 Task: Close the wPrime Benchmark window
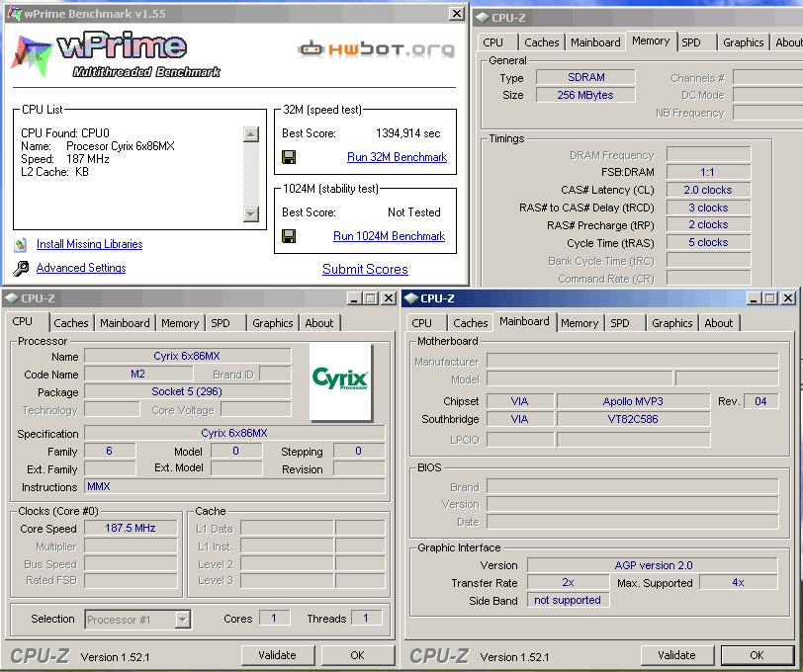[x=456, y=14]
